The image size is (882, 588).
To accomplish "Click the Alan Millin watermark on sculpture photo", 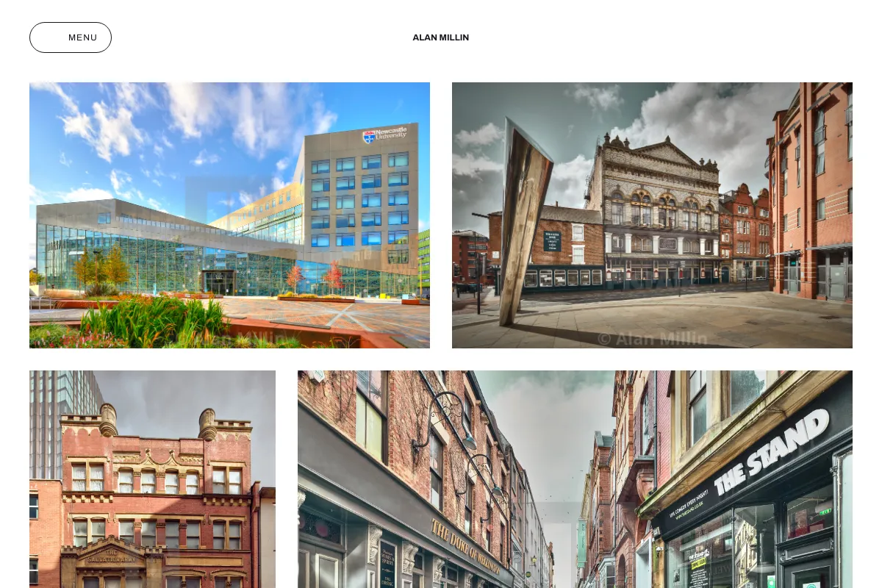I will coord(652,338).
